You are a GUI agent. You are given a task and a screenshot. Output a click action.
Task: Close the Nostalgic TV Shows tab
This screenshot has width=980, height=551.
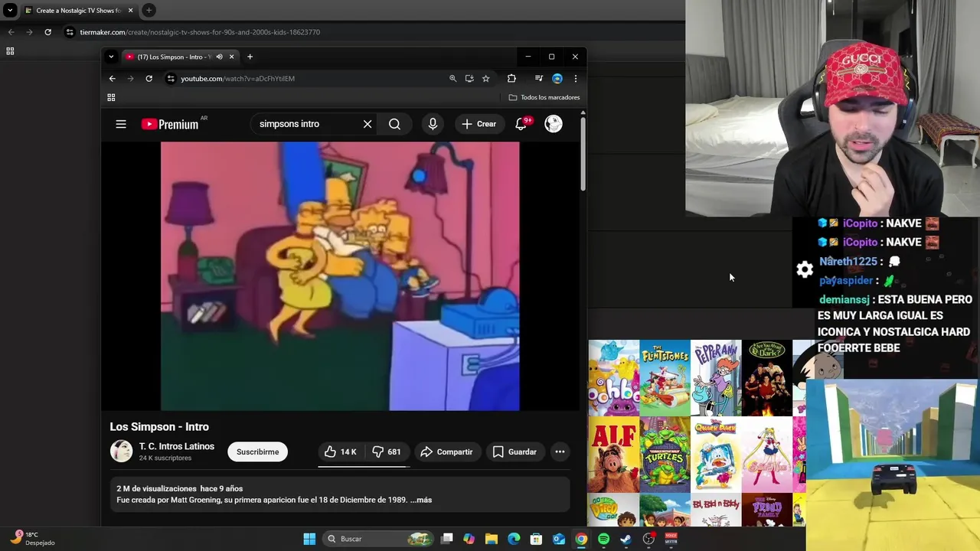pos(130,11)
